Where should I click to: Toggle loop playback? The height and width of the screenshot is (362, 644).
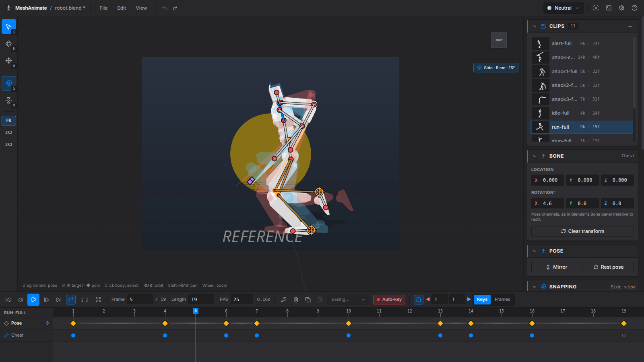pos(71,300)
